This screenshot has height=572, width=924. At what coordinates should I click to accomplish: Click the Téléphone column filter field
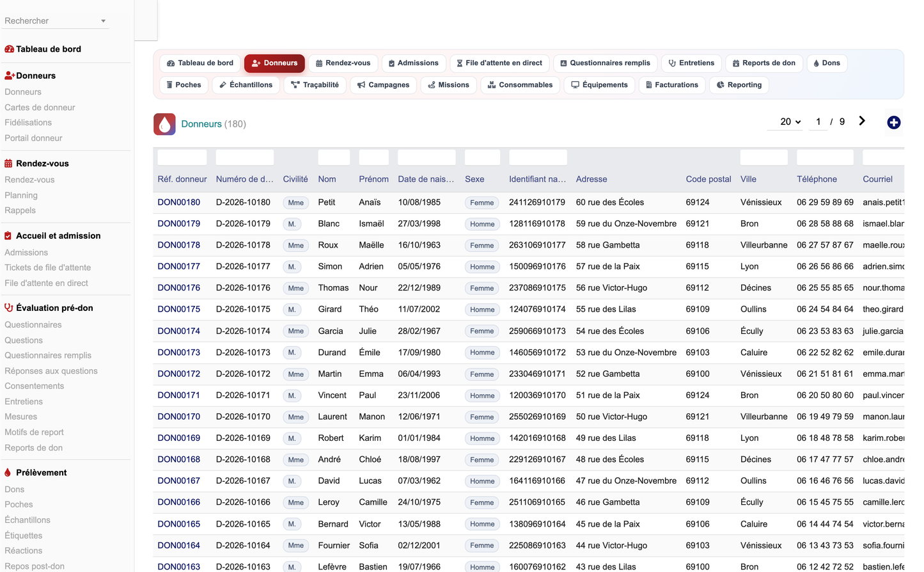tap(825, 157)
